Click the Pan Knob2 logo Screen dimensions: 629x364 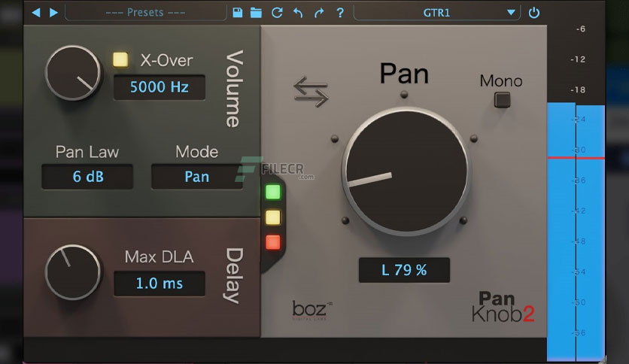pyautogui.click(x=503, y=307)
